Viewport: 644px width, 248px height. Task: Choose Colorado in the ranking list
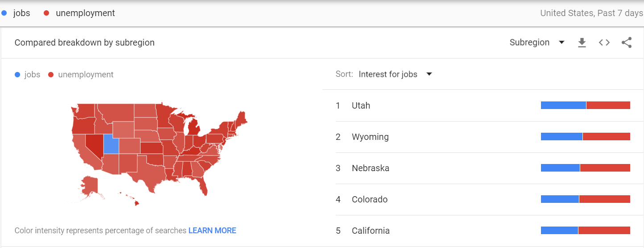click(369, 199)
